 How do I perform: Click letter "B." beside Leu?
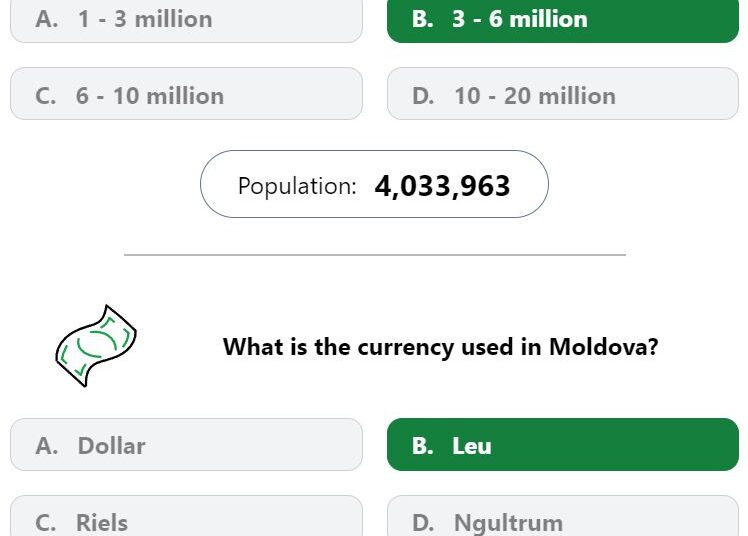(x=423, y=446)
